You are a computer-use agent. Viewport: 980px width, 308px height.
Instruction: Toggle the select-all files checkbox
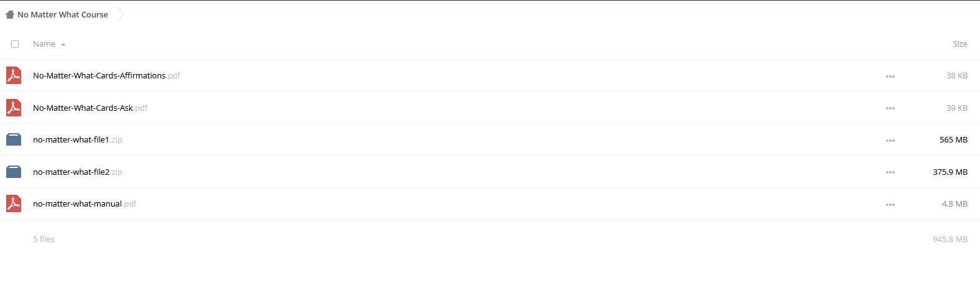[x=15, y=44]
